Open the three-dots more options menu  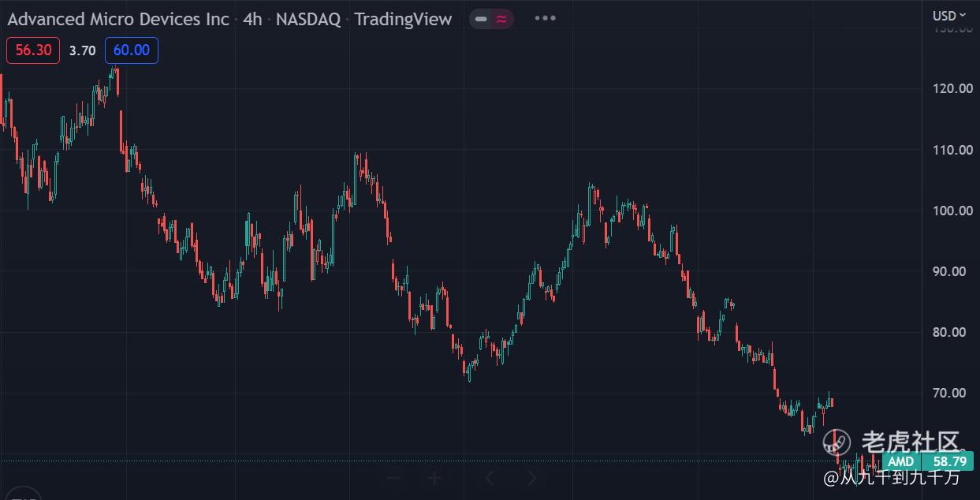[x=545, y=18]
